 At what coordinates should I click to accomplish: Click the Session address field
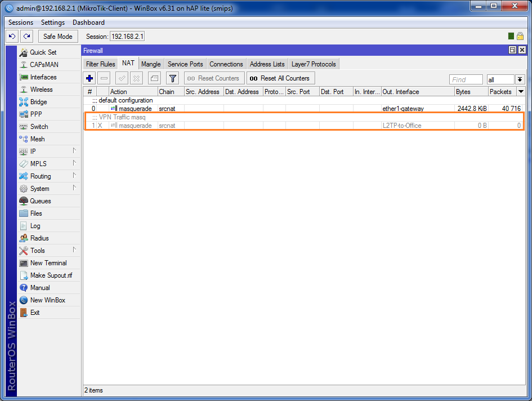point(127,37)
